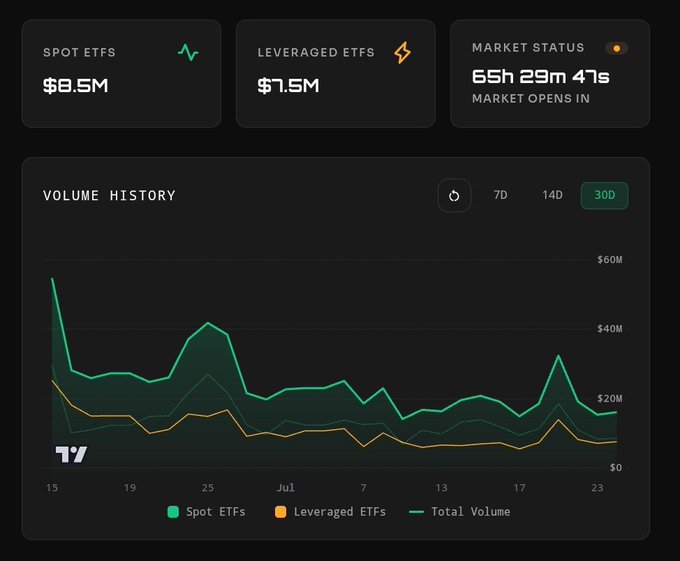Click the 25 date label on axis

point(208,488)
